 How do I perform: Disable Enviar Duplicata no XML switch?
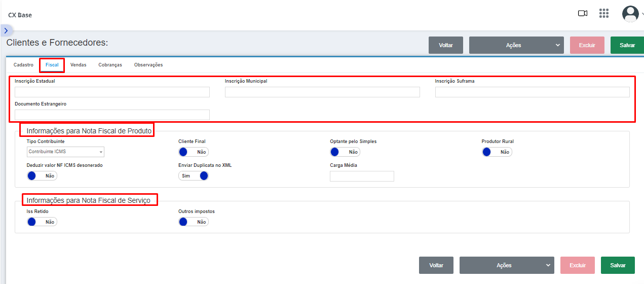point(193,176)
